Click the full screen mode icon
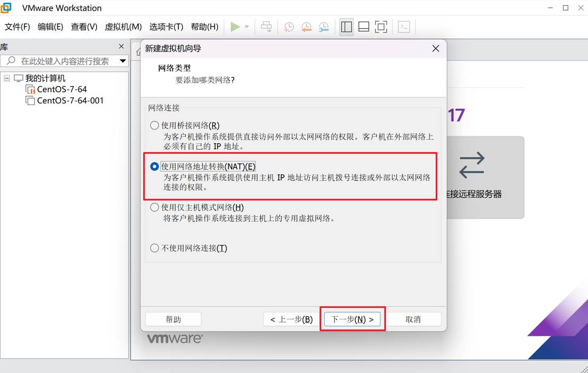This screenshot has height=373, width=588. point(381,27)
